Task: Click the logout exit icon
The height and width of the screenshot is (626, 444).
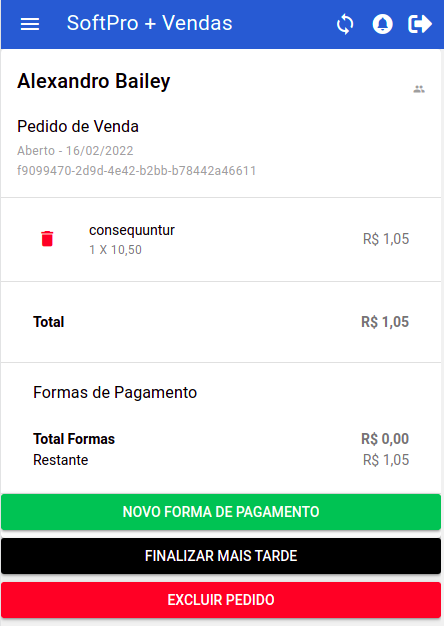Action: [420, 24]
